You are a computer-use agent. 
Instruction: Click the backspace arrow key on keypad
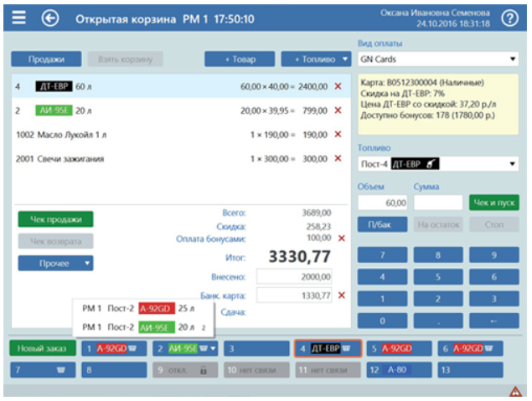click(494, 321)
